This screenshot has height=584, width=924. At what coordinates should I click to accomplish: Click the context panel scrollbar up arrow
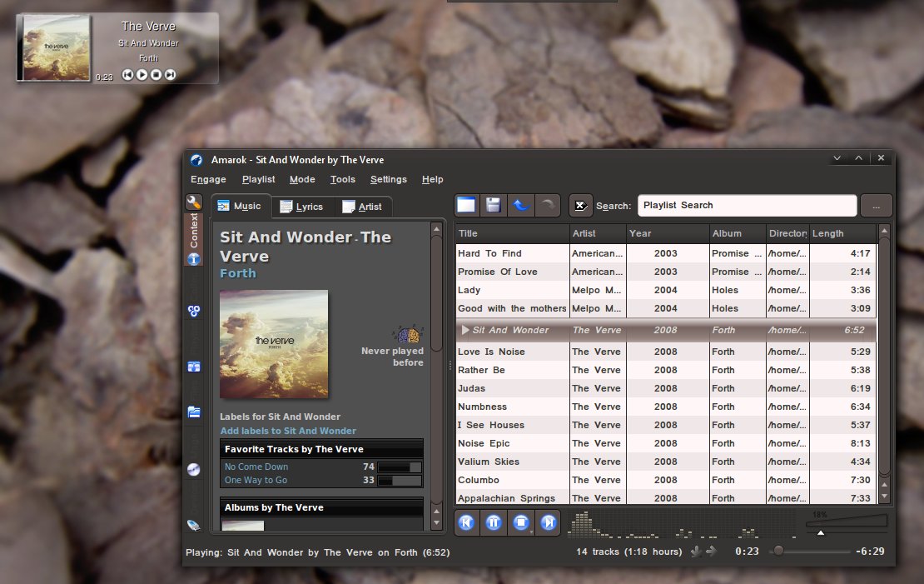[437, 229]
